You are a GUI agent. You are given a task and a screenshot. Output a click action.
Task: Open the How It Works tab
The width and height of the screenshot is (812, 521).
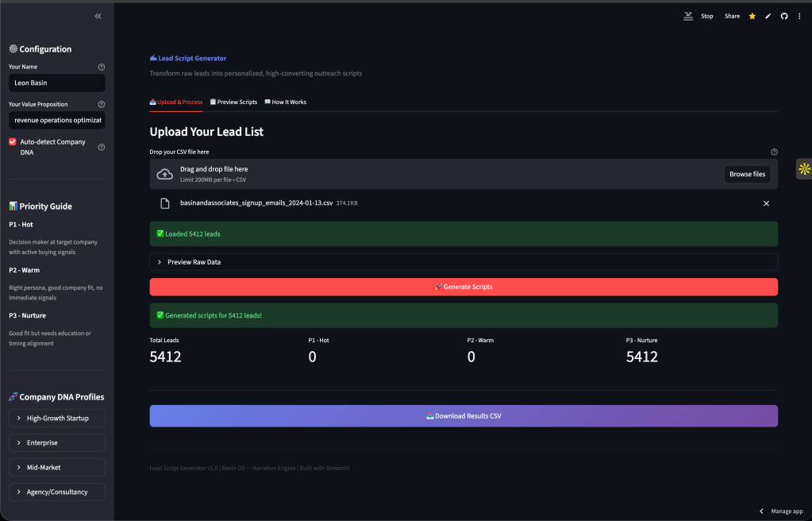(x=285, y=102)
